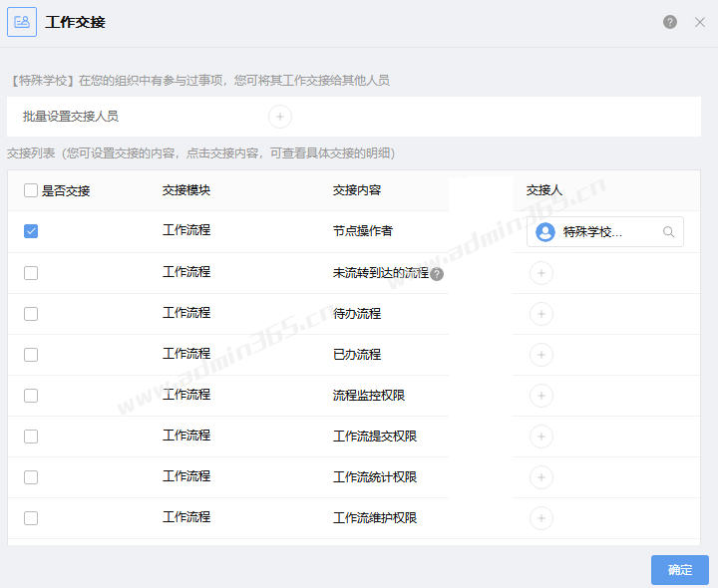Add handover person for 流程监控权限
The image size is (718, 588).
click(x=541, y=396)
